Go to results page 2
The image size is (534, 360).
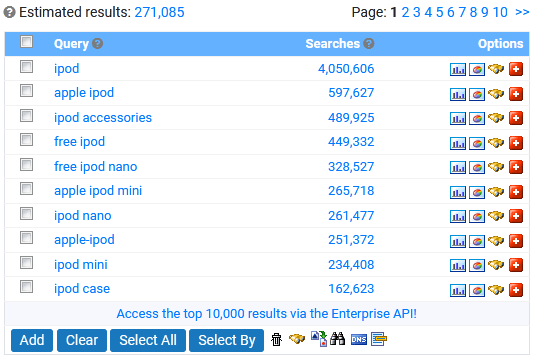(405, 12)
